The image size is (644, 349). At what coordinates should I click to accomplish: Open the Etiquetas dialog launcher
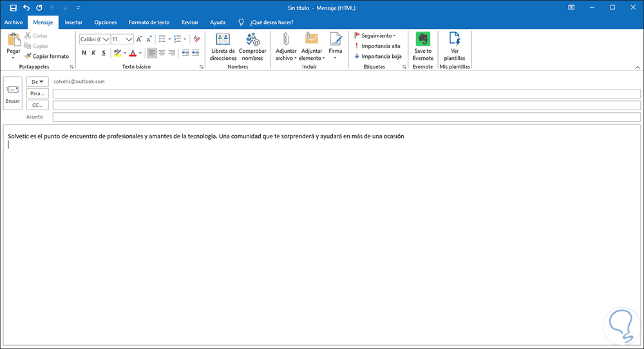[404, 66]
